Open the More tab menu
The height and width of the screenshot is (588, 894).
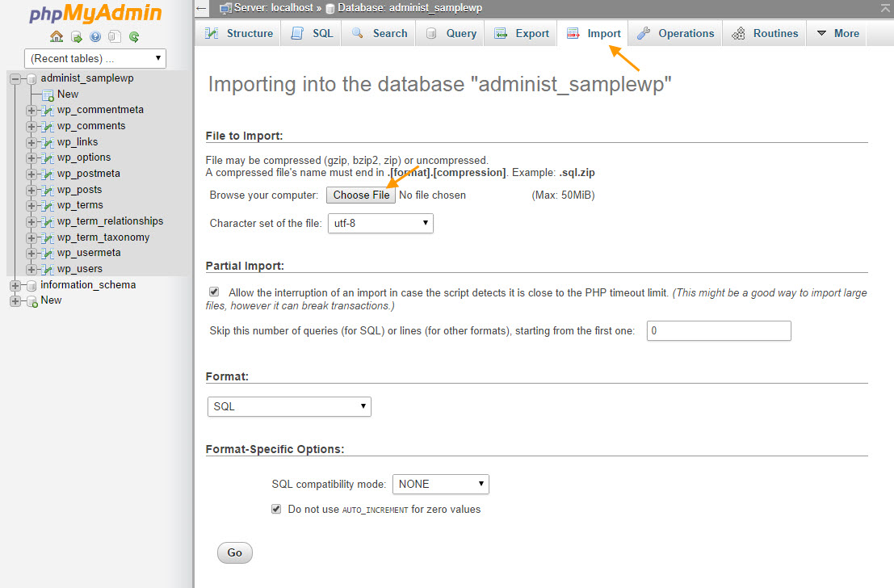tap(837, 33)
